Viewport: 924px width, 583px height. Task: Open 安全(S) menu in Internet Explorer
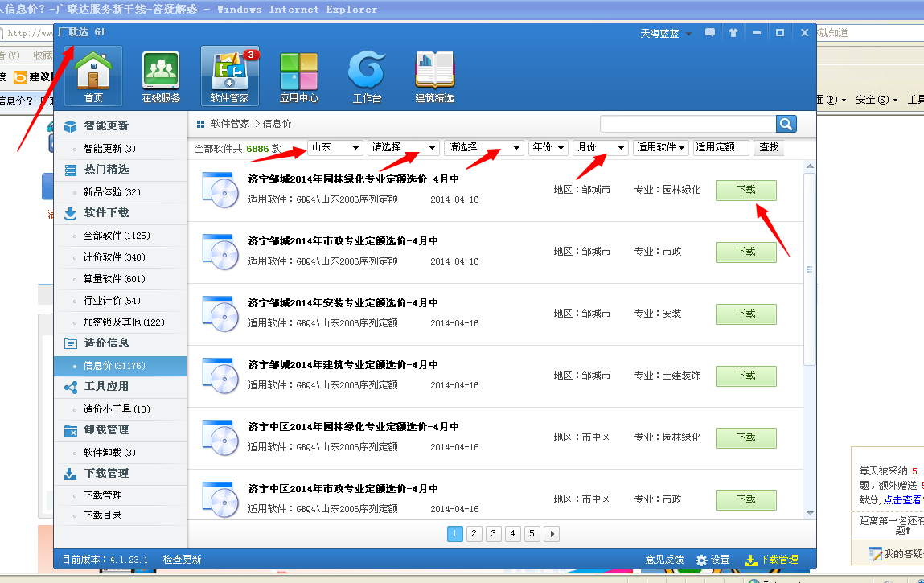click(x=877, y=100)
